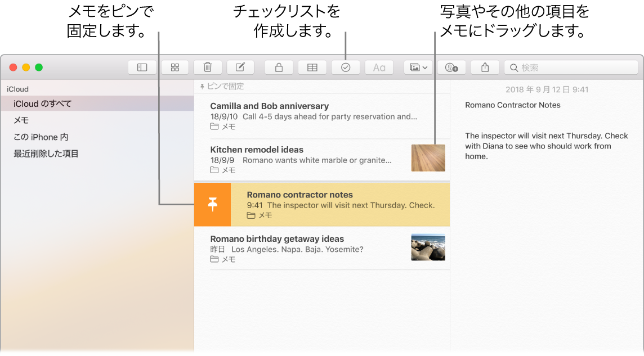Create a checklist with checkmark icon
The height and width of the screenshot is (356, 644).
[346, 67]
